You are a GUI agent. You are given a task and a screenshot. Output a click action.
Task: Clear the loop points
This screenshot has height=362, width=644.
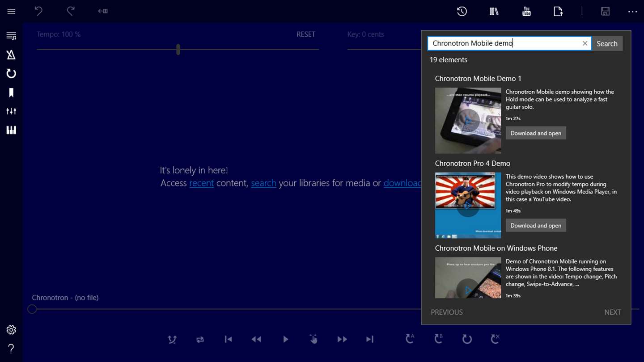tap(495, 339)
